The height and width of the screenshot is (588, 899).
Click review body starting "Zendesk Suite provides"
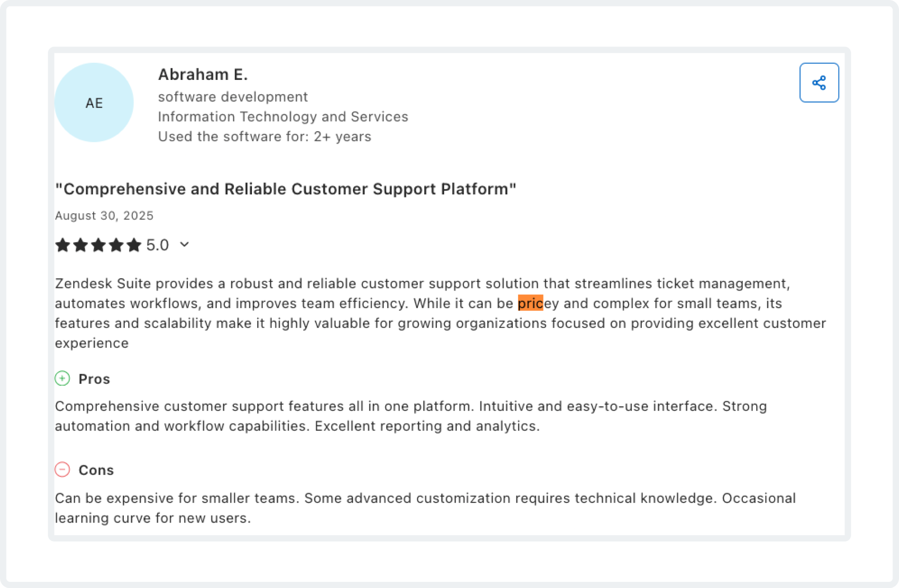coord(440,313)
